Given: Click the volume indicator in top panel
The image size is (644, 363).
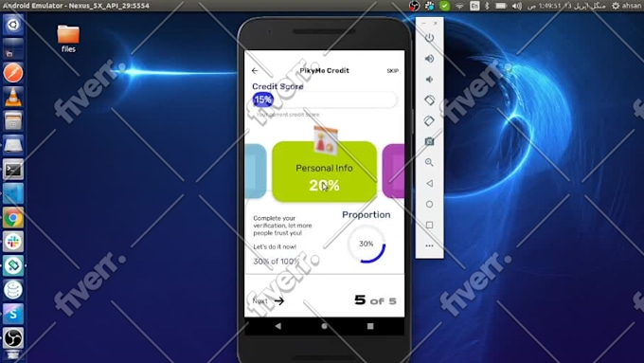Looking at the screenshot, I should pyautogui.click(x=517, y=6).
